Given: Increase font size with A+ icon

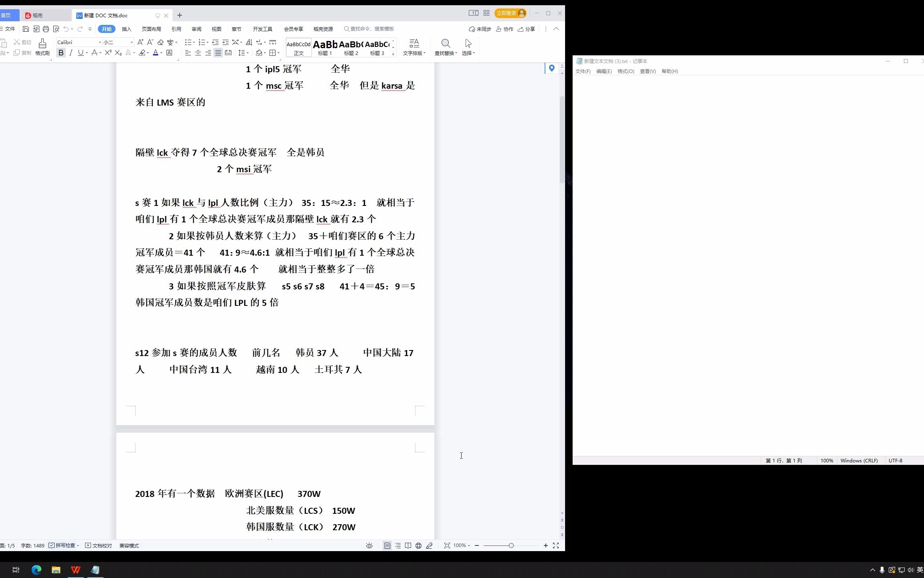Looking at the screenshot, I should (140, 42).
